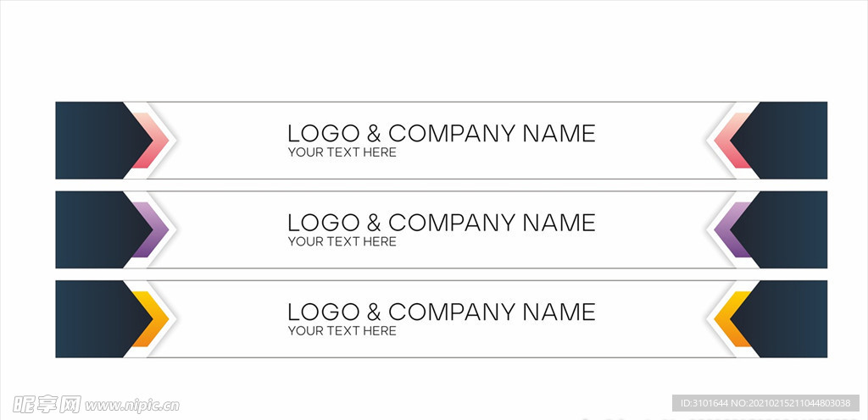Screen dimensions: 868x420
Task: Pick the dark navy block right of pink chevron
Action: [x=793, y=140]
